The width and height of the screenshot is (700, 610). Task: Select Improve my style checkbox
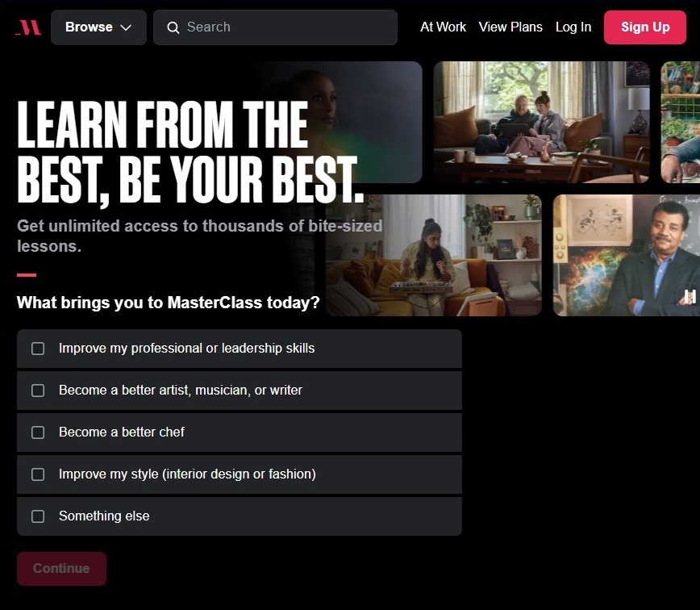pos(38,474)
